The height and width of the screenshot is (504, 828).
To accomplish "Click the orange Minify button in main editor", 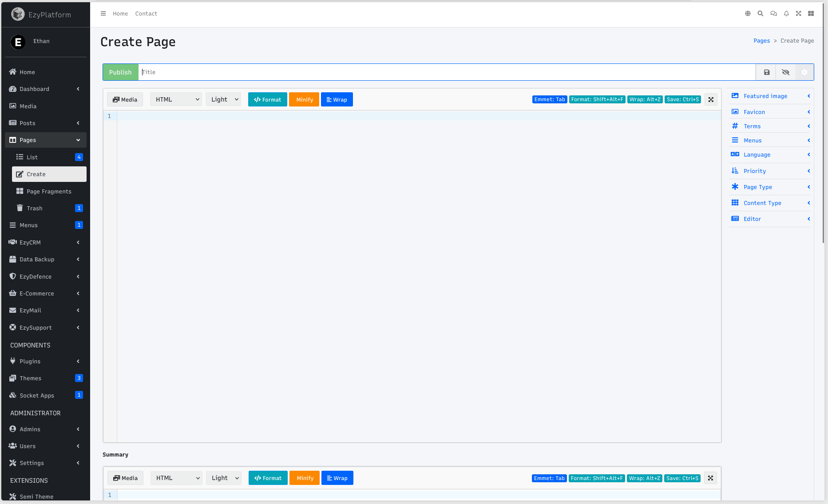I will pyautogui.click(x=304, y=100).
